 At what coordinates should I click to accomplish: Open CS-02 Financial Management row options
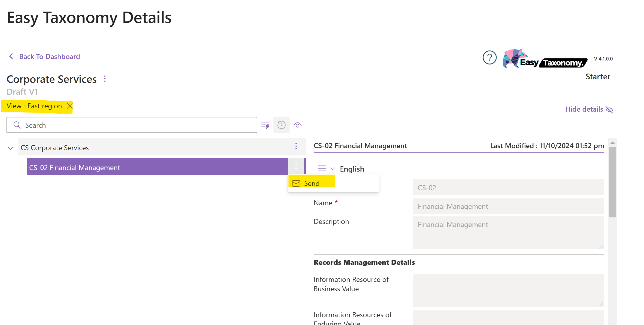pyautogui.click(x=296, y=166)
